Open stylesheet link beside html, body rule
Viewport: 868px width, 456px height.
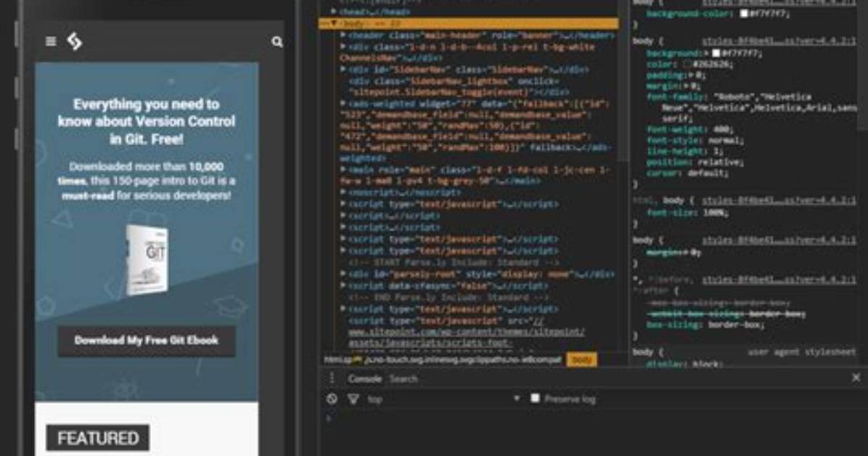click(x=779, y=200)
